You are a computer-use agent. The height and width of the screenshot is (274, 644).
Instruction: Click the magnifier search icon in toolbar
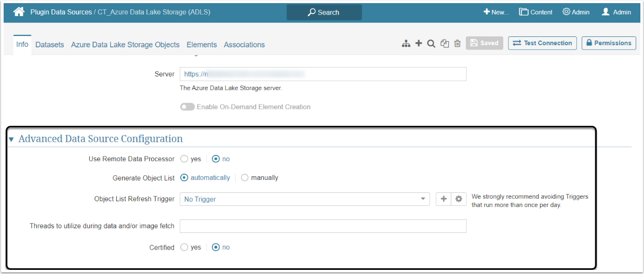pyautogui.click(x=431, y=44)
